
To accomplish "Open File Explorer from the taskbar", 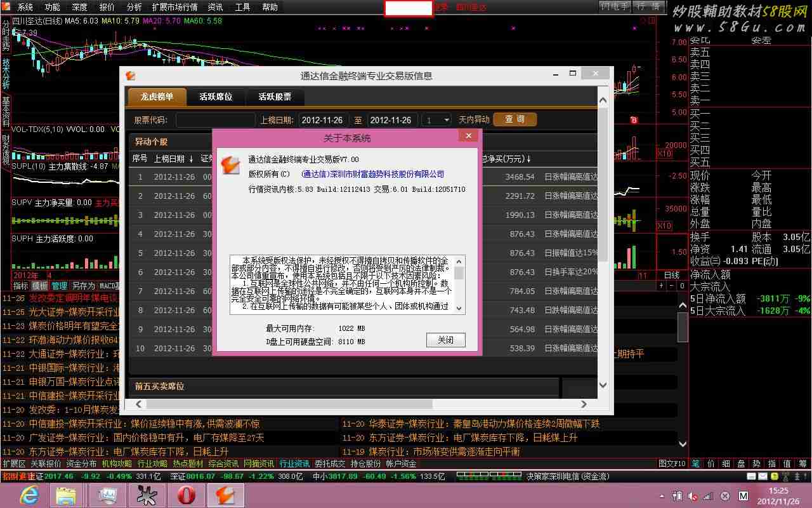I will coord(66,495).
